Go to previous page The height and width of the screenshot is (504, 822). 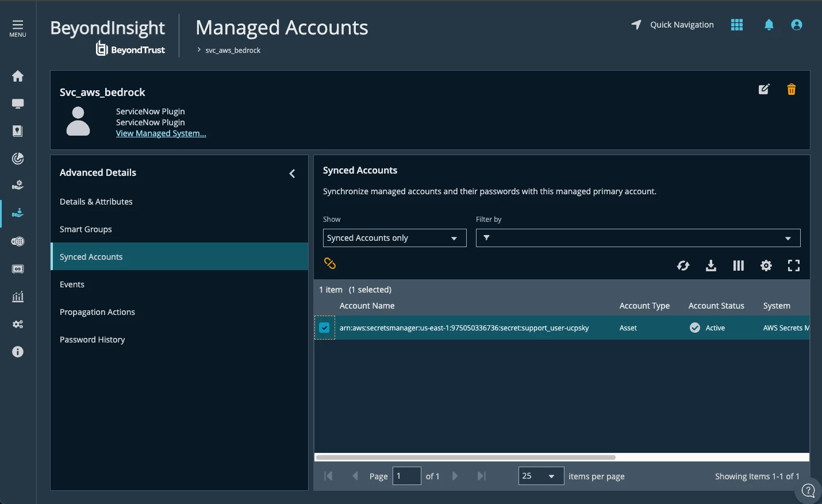tap(355, 476)
